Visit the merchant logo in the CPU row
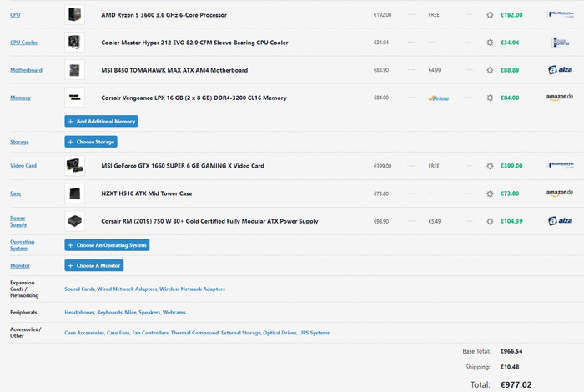This screenshot has width=584, height=392. pos(560,14)
